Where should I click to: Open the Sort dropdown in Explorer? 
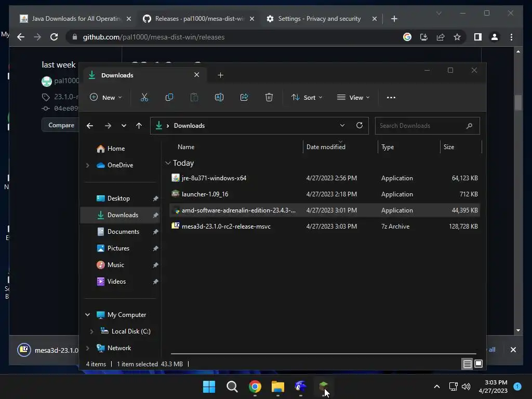(307, 97)
